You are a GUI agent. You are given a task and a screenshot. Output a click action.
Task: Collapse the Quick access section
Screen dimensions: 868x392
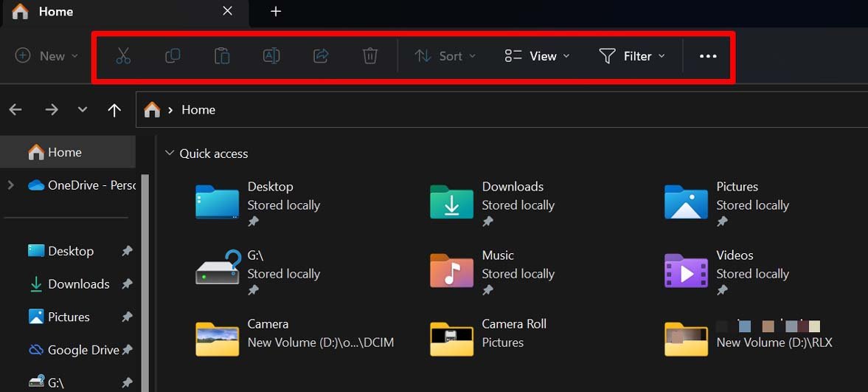pyautogui.click(x=170, y=154)
